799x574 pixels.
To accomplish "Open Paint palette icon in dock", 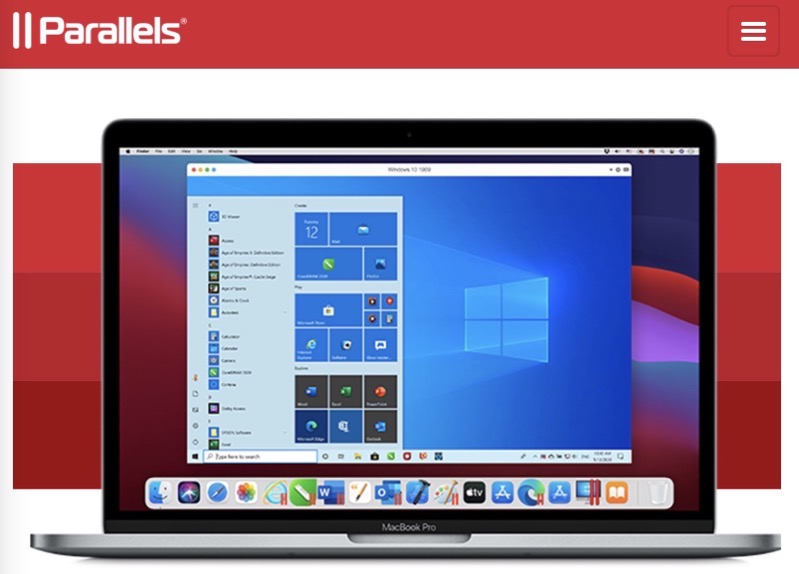I will (445, 493).
